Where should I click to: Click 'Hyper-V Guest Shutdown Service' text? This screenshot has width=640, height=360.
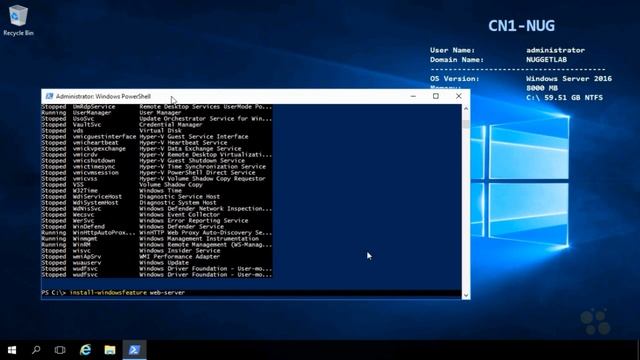[192, 161]
